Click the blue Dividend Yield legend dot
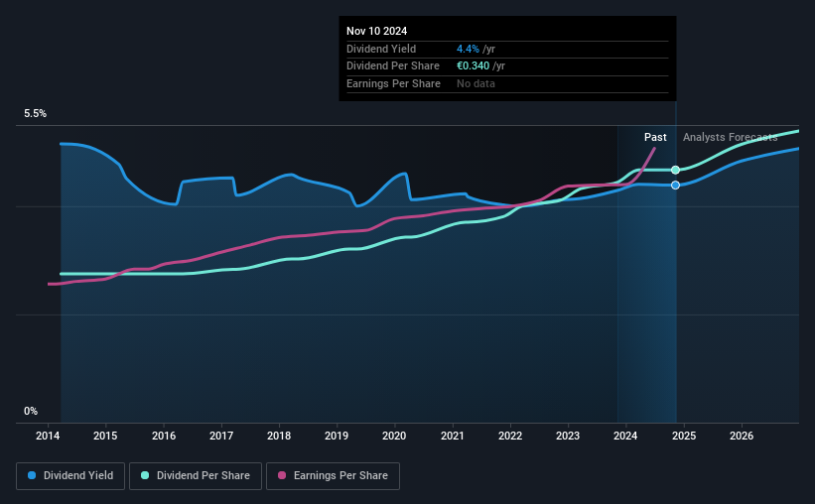 [x=32, y=475]
